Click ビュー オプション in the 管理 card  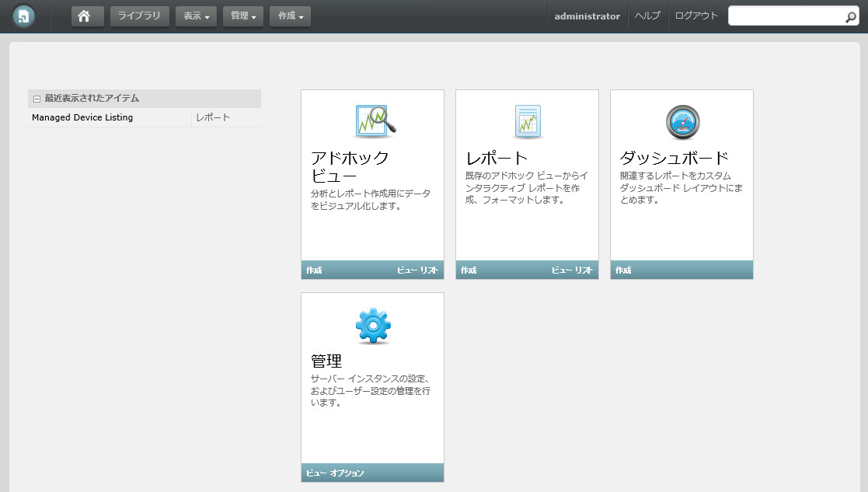[x=335, y=473]
